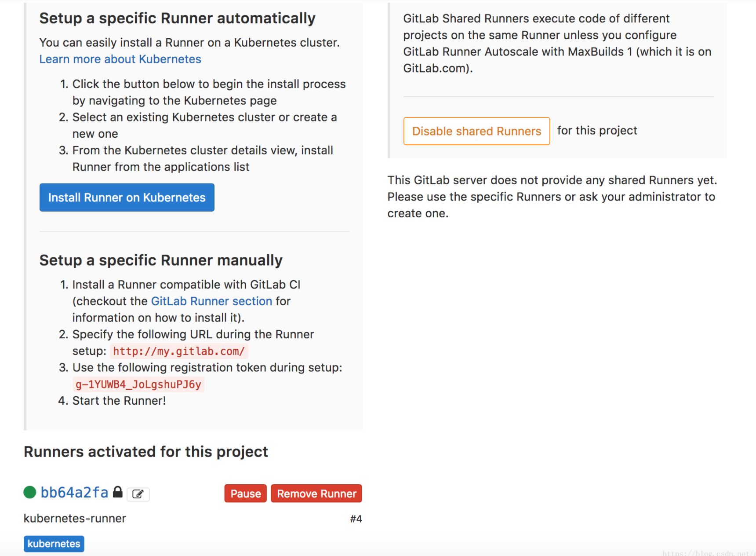Click Install Runner on Kubernetes button
The height and width of the screenshot is (556, 756).
pos(127,198)
